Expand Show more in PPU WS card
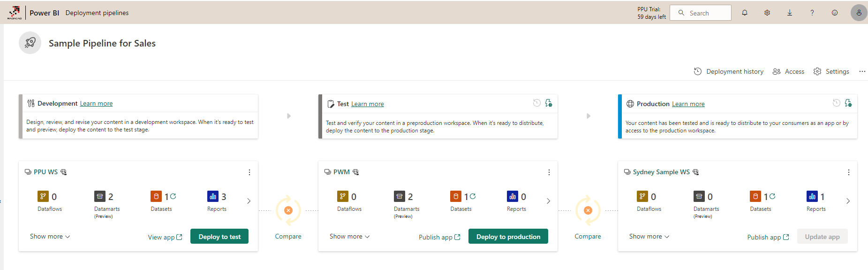 [x=50, y=236]
